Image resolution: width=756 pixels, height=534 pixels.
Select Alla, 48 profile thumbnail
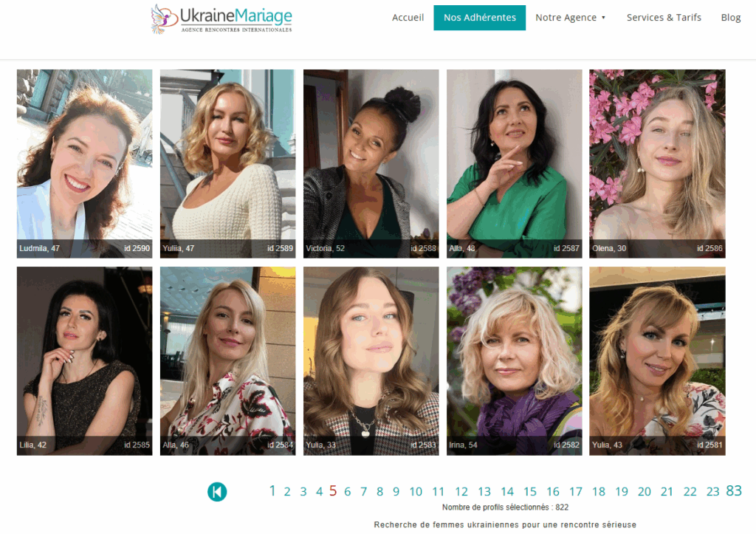click(x=514, y=163)
